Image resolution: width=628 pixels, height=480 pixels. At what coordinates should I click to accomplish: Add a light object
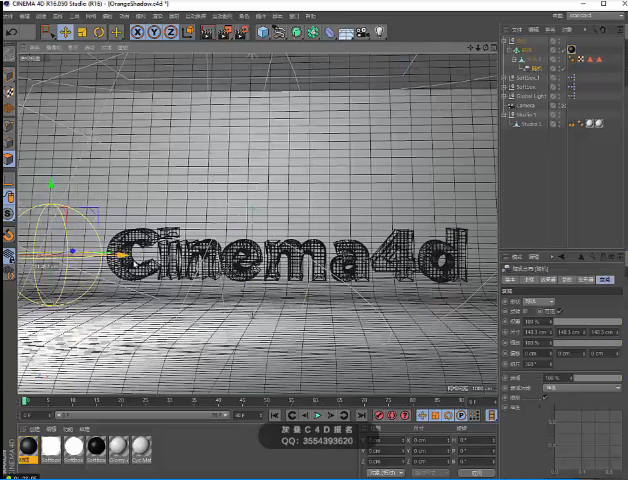point(380,32)
